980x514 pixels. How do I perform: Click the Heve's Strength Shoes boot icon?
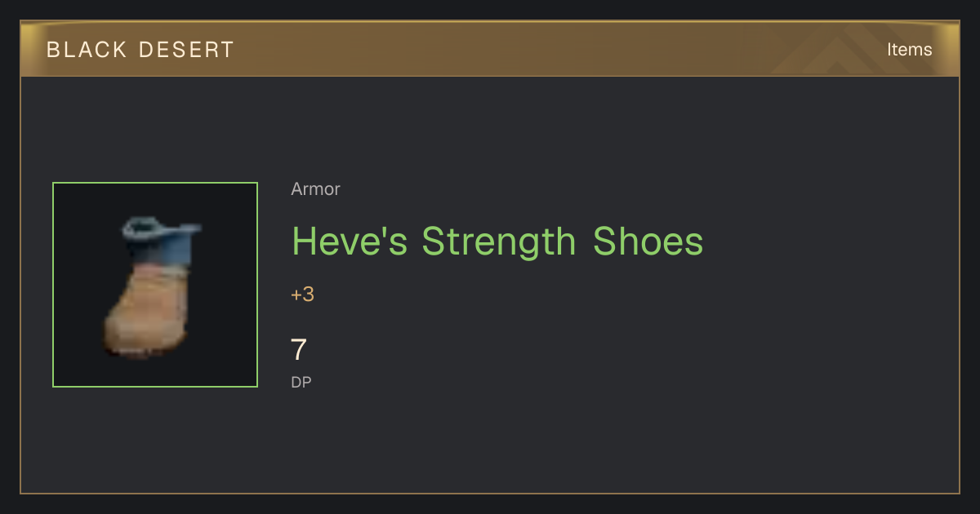[153, 286]
